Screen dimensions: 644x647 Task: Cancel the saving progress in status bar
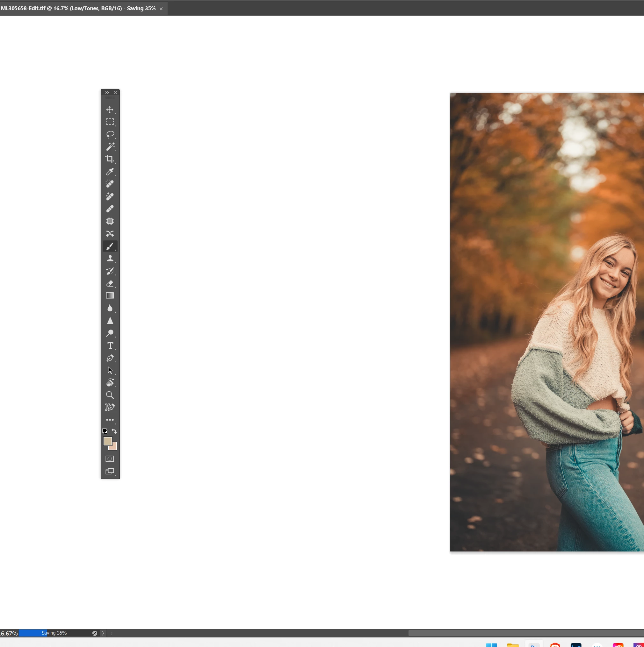coord(95,633)
